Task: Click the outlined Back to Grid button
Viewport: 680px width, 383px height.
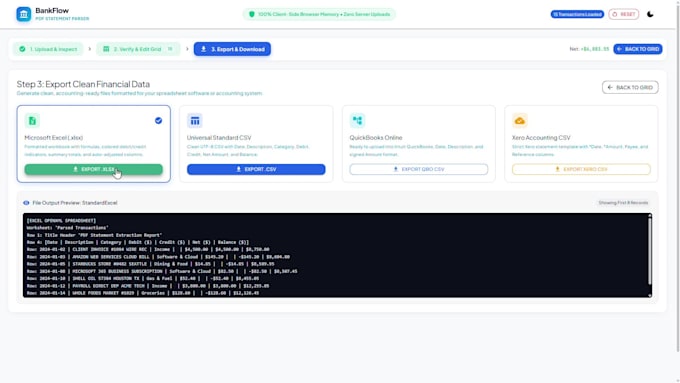Action: (630, 87)
